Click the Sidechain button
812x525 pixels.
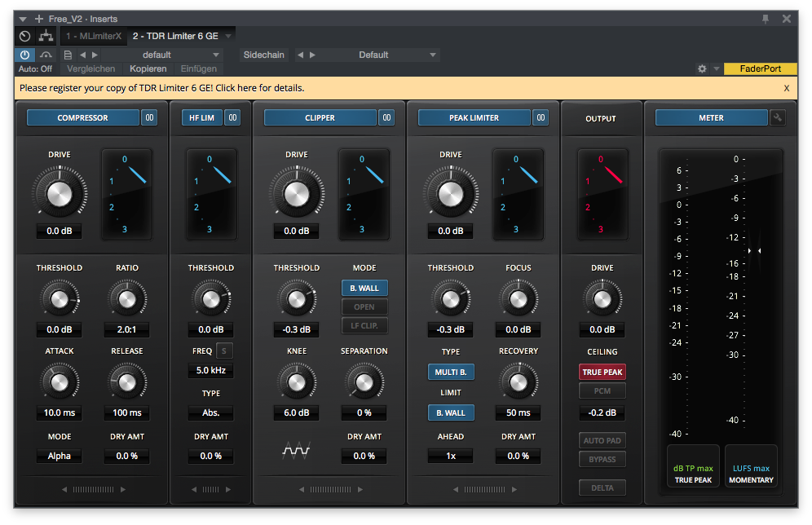263,55
